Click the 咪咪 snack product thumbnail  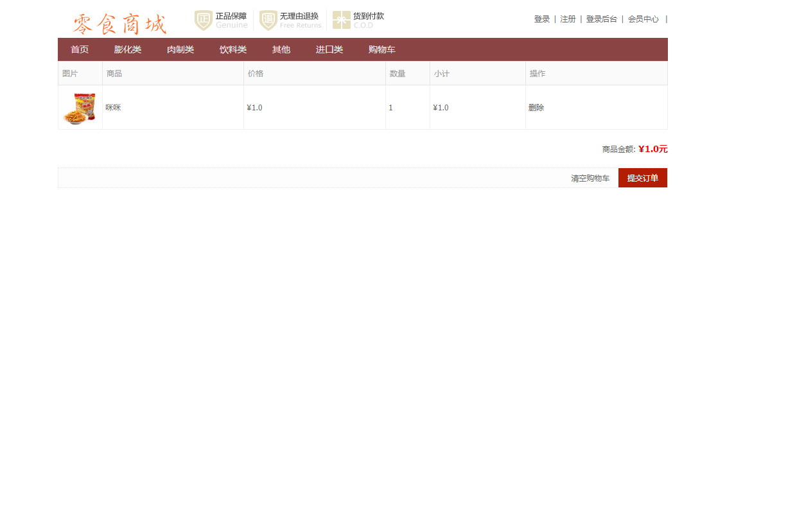click(80, 108)
